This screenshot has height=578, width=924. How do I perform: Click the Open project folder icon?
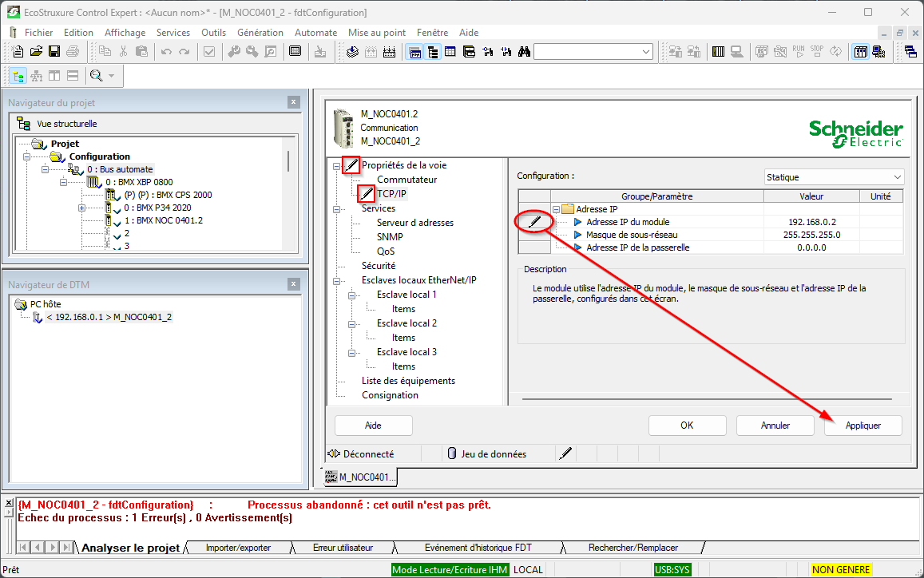click(x=37, y=52)
